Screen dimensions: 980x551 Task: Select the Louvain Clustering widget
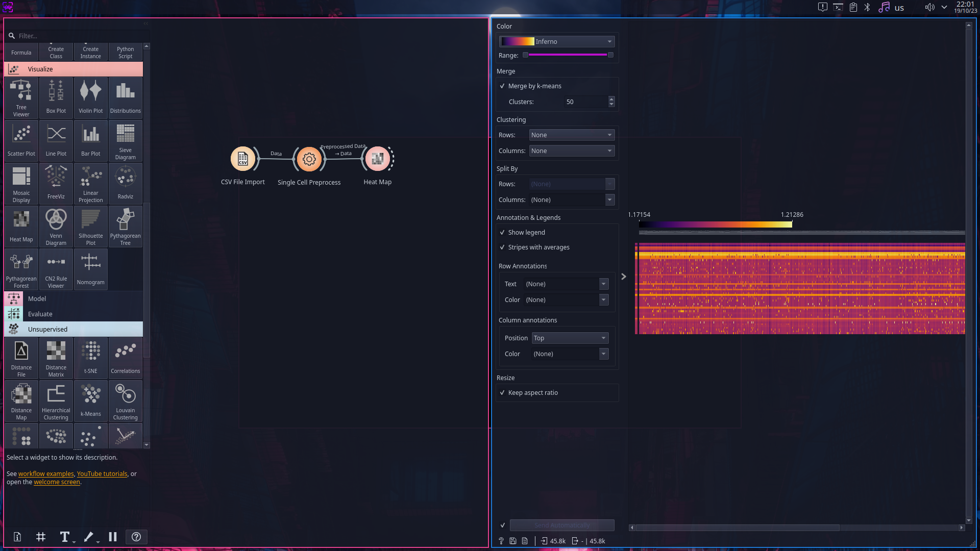(x=125, y=401)
